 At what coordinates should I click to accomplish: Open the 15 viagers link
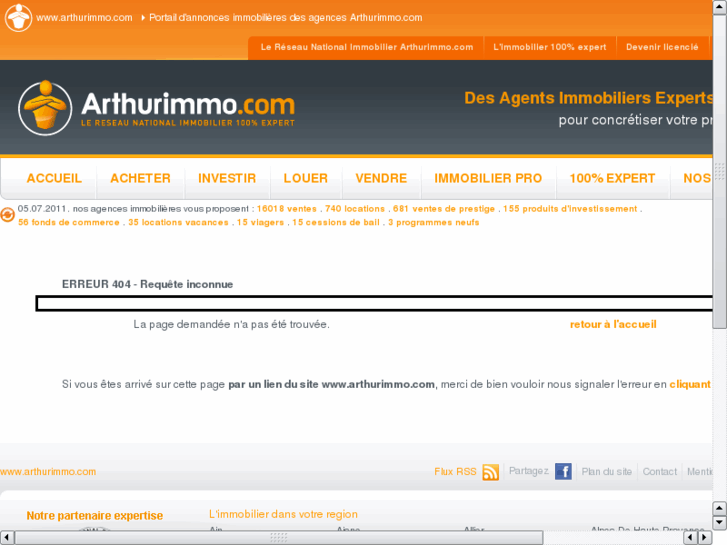[x=261, y=223]
